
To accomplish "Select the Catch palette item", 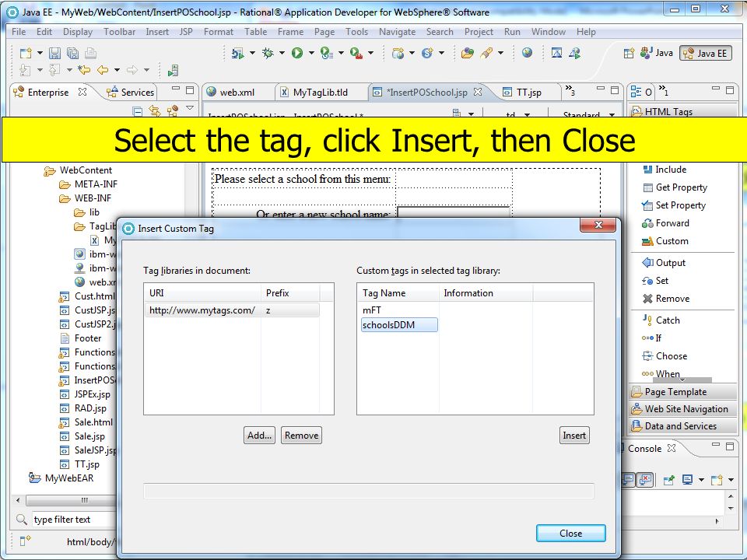I will pos(661,320).
